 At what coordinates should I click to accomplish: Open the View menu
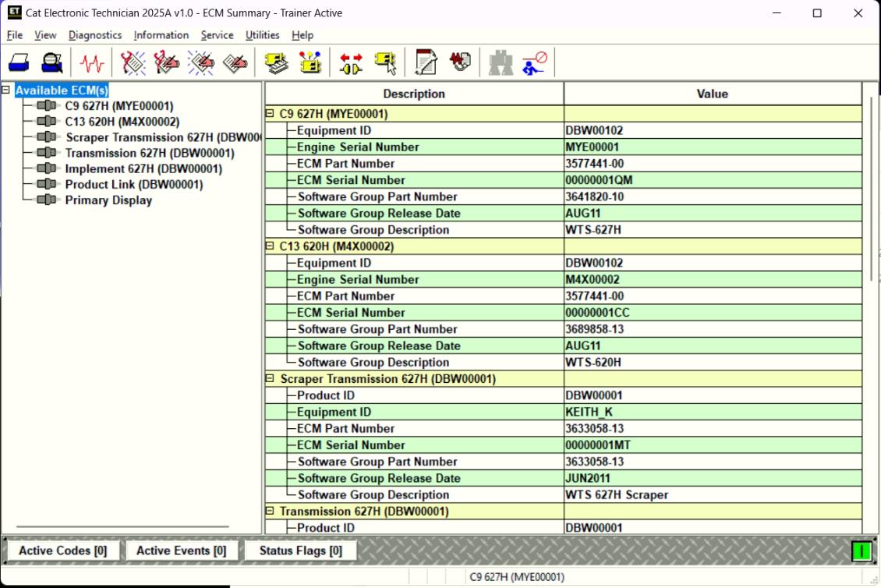click(x=45, y=35)
